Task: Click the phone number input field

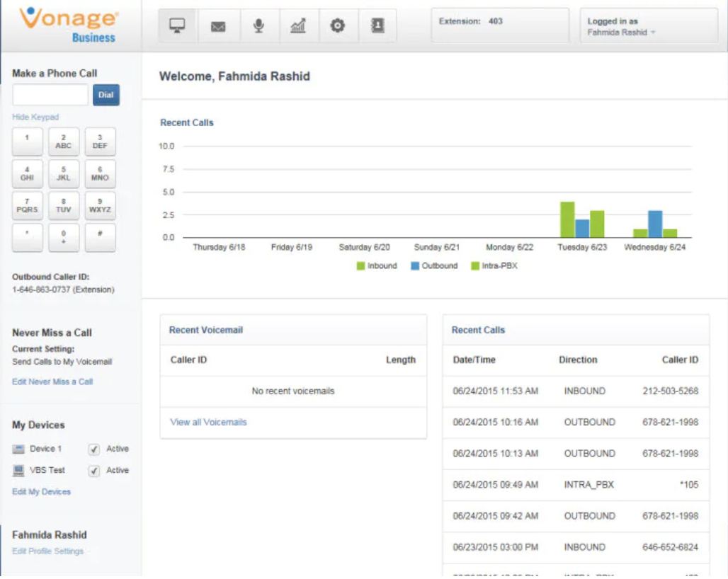Action: click(50, 95)
